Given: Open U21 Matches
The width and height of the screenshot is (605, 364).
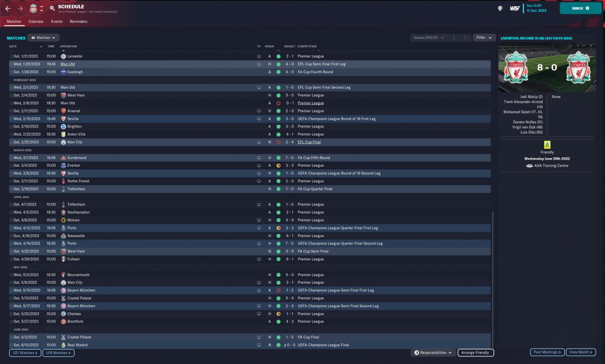Looking at the screenshot, I should 25,353.
